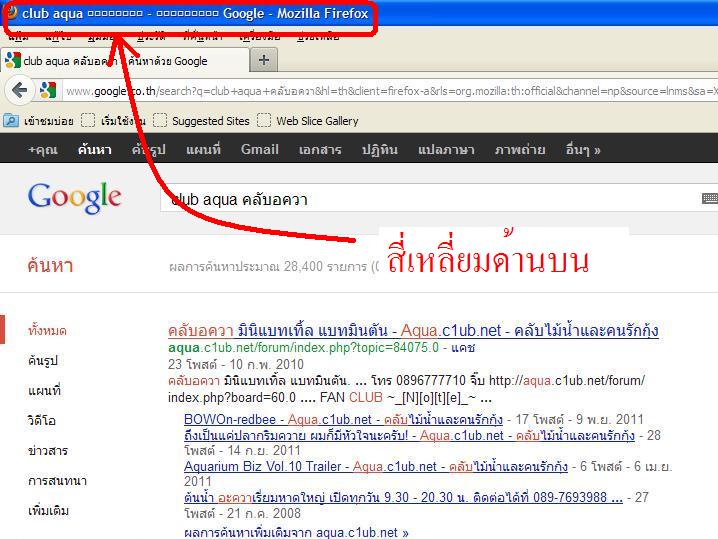The image size is (718, 539).
Task: Select ข่าวสาร filter in left sidebar
Action: click(x=48, y=450)
